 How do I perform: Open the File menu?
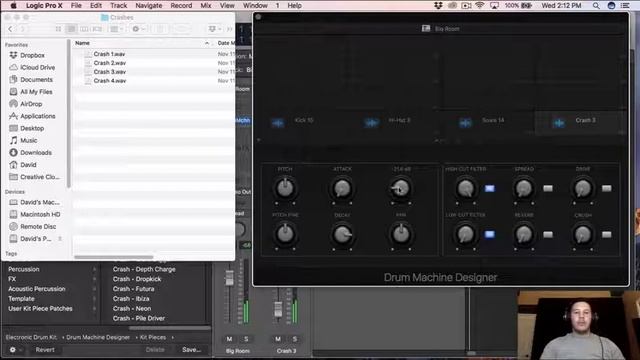[76, 6]
